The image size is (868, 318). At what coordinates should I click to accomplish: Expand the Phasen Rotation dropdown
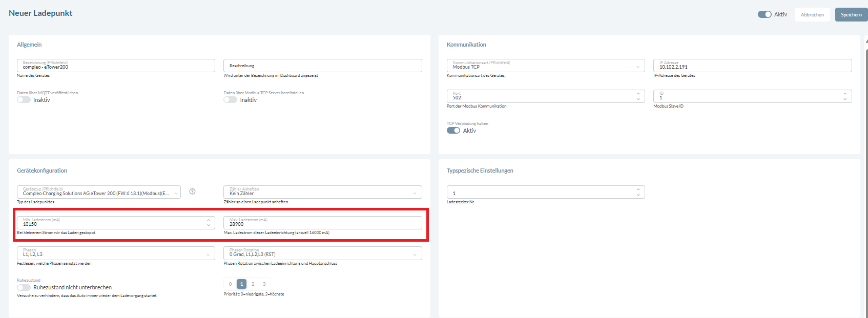pos(322,253)
